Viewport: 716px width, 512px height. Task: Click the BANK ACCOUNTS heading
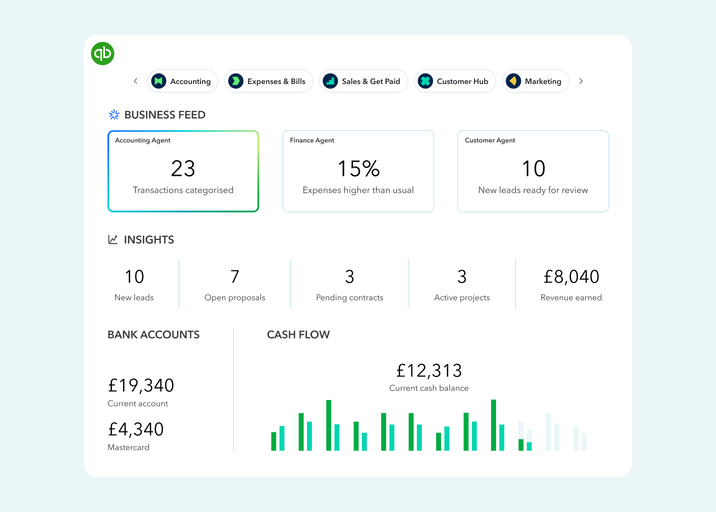click(153, 335)
